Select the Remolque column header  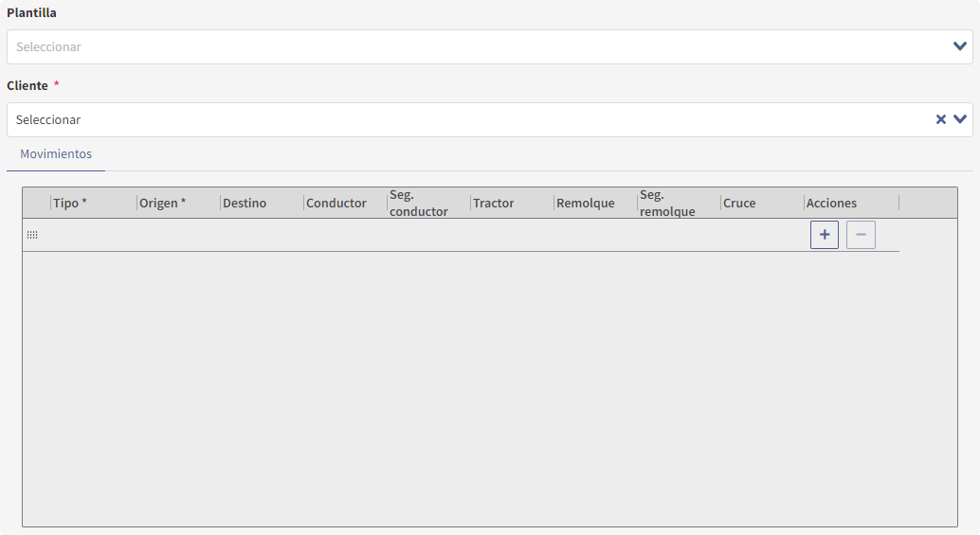586,203
